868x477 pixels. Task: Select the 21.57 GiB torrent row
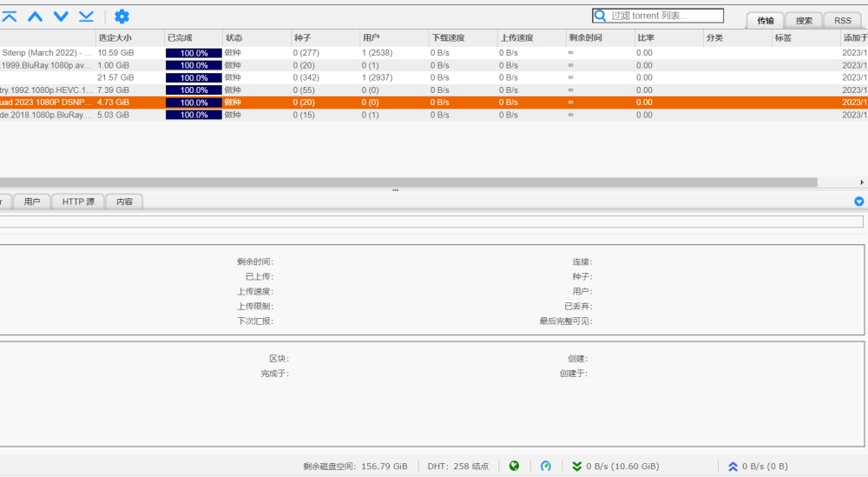tap(434, 77)
